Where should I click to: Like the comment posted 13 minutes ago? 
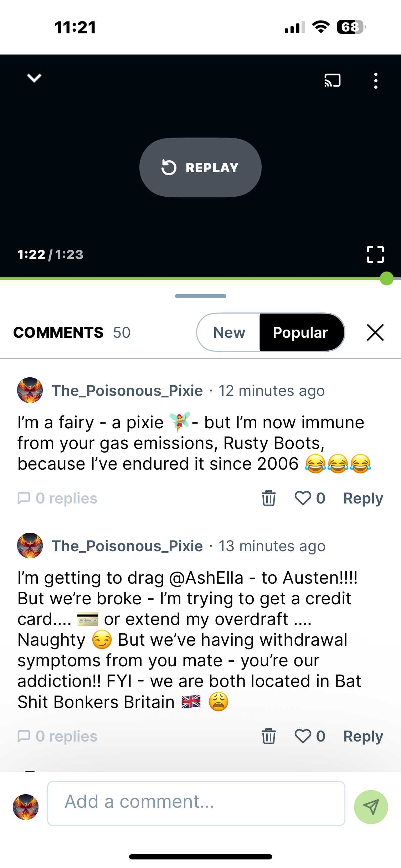point(303,736)
